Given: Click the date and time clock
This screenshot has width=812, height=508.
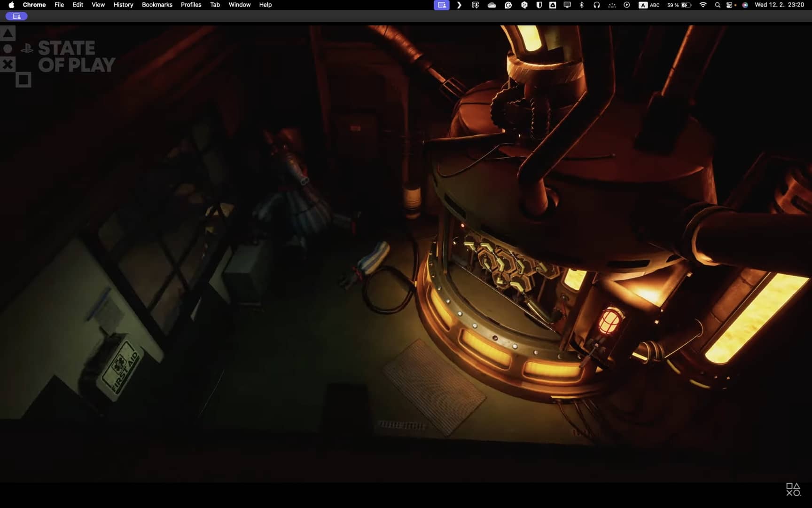Looking at the screenshot, I should [780, 5].
